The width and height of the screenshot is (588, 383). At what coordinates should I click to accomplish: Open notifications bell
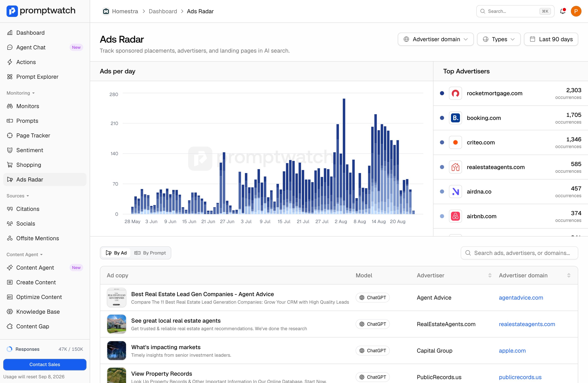[563, 11]
